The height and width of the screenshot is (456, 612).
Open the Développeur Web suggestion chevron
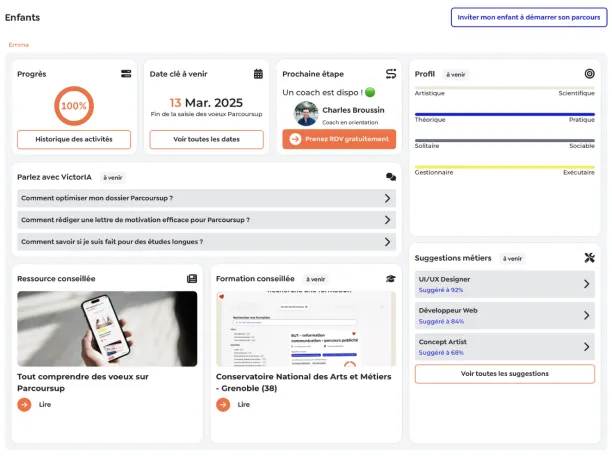pyautogui.click(x=586, y=315)
